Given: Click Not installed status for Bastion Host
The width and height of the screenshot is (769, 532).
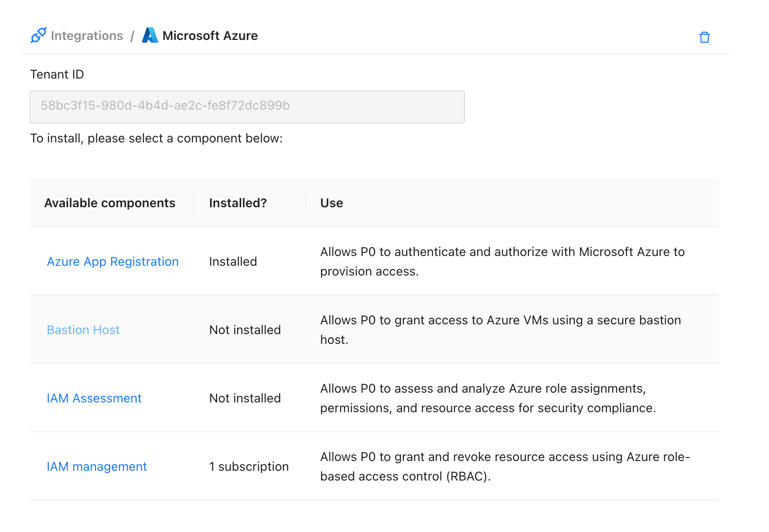Looking at the screenshot, I should 245,330.
